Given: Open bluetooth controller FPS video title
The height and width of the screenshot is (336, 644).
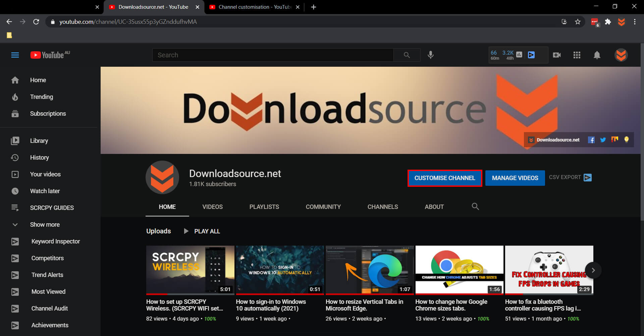Looking at the screenshot, I should 543,305.
